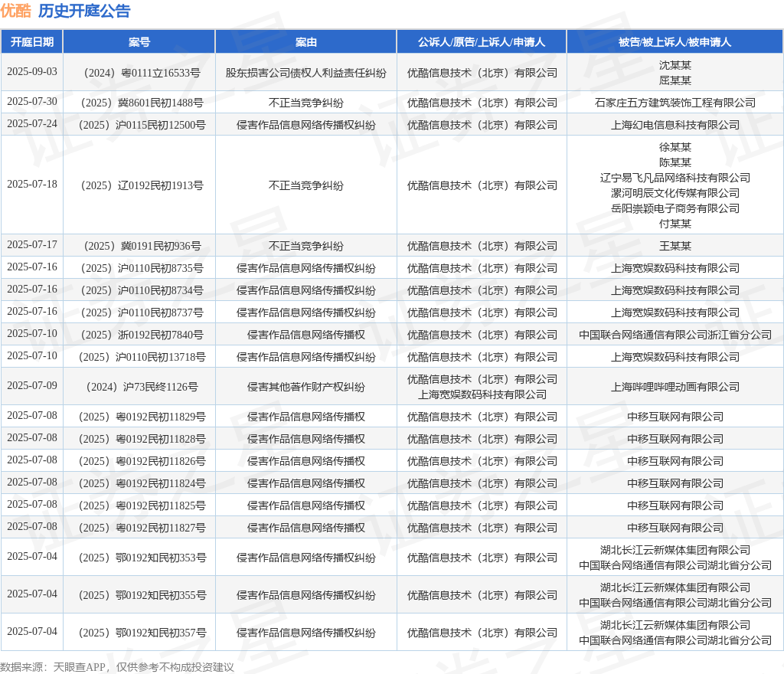Click the date 2025-07-17
Screen dimensions: 784x674
click(x=32, y=244)
